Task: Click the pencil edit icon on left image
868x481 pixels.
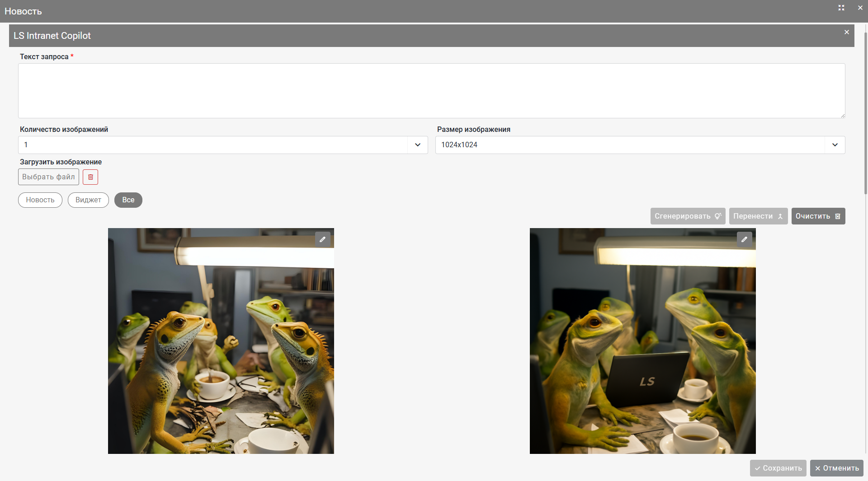Action: (x=322, y=239)
